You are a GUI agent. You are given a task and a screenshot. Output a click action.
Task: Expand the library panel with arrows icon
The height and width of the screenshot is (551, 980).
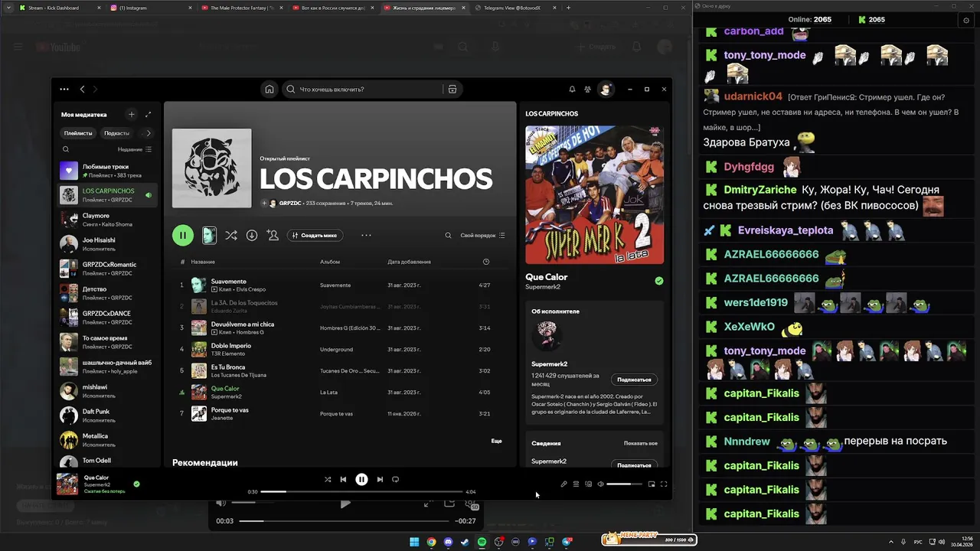pyautogui.click(x=148, y=115)
